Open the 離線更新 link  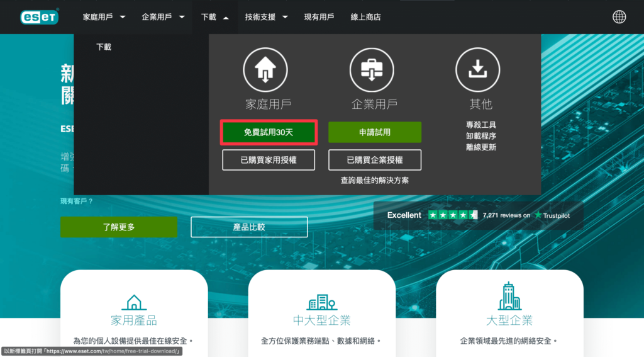(481, 147)
